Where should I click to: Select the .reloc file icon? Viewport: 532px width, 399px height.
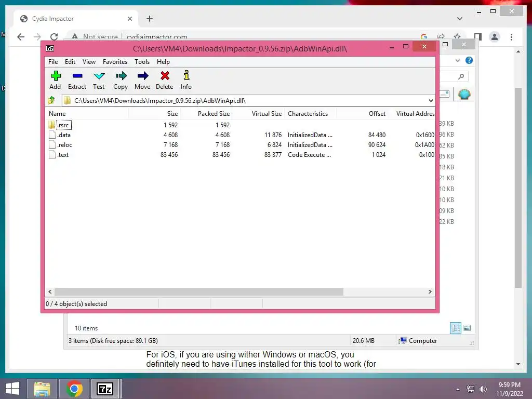52,144
